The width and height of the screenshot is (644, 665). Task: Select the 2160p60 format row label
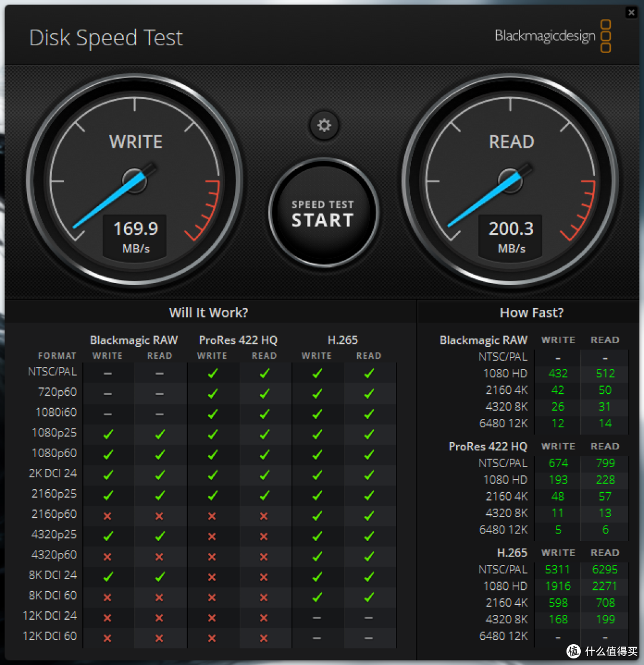point(54,514)
